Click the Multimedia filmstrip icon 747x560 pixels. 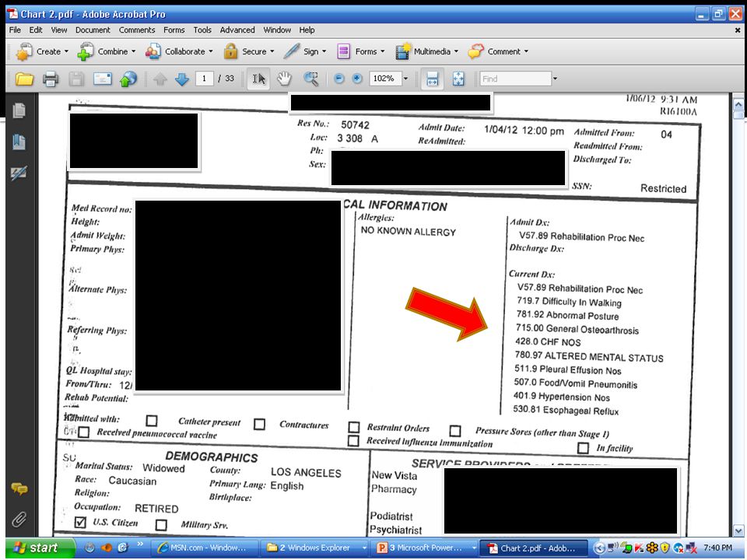pos(403,51)
